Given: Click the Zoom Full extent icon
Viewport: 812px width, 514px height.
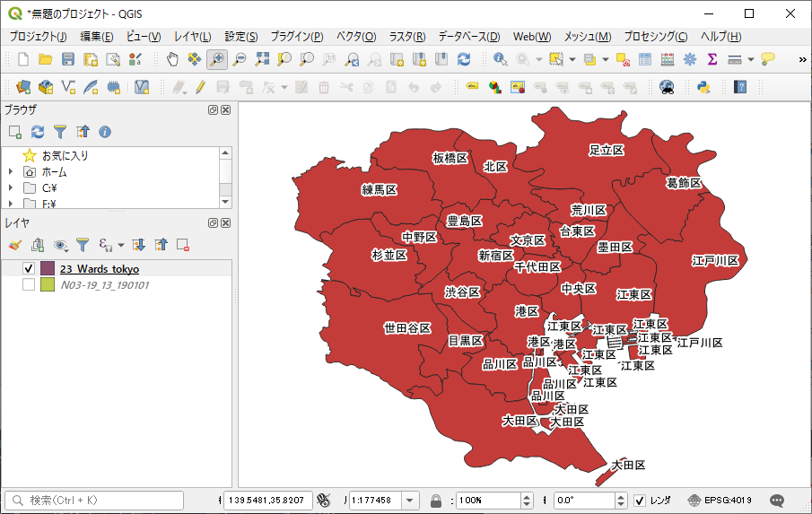Looking at the screenshot, I should tap(262, 59).
